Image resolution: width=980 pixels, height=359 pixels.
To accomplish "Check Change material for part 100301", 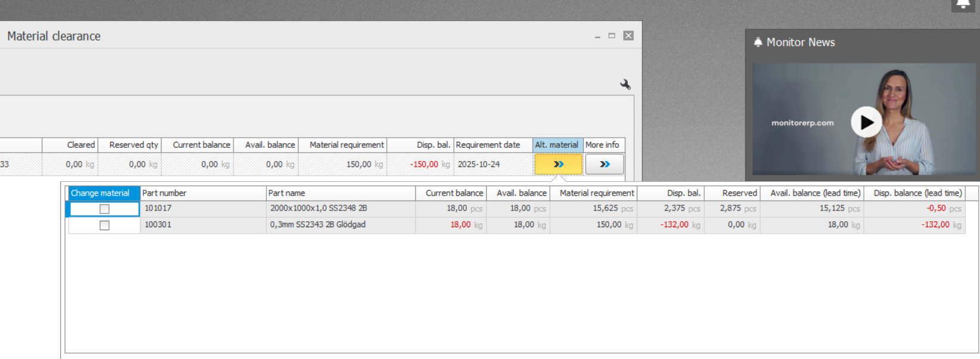I will (x=104, y=225).
